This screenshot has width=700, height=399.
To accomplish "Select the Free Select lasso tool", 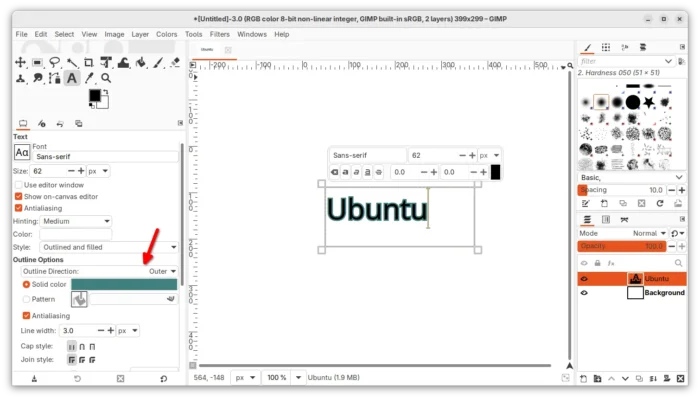I will (x=54, y=62).
